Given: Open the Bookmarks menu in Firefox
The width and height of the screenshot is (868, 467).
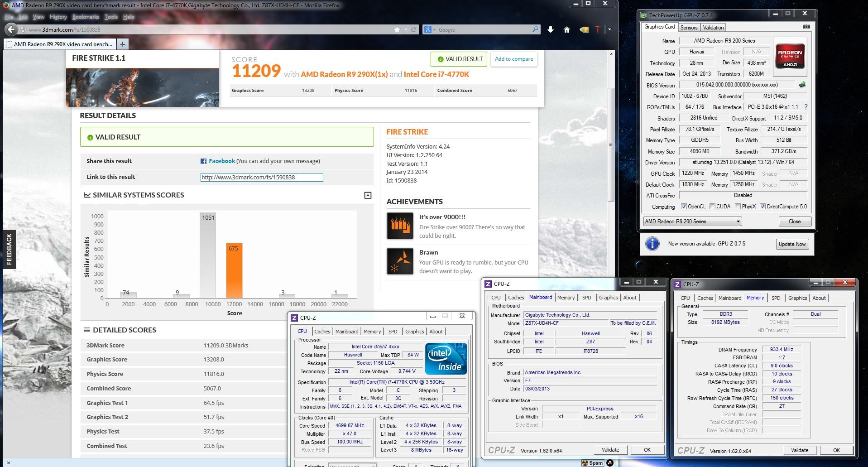Looking at the screenshot, I should point(86,17).
